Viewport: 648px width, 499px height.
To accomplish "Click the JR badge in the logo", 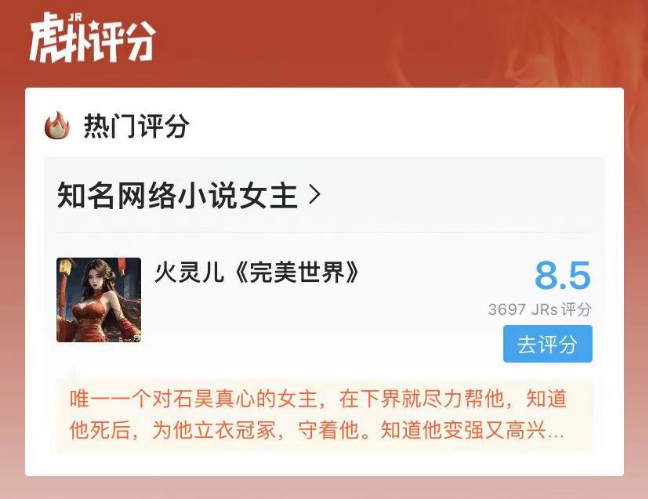I will pyautogui.click(x=75, y=17).
